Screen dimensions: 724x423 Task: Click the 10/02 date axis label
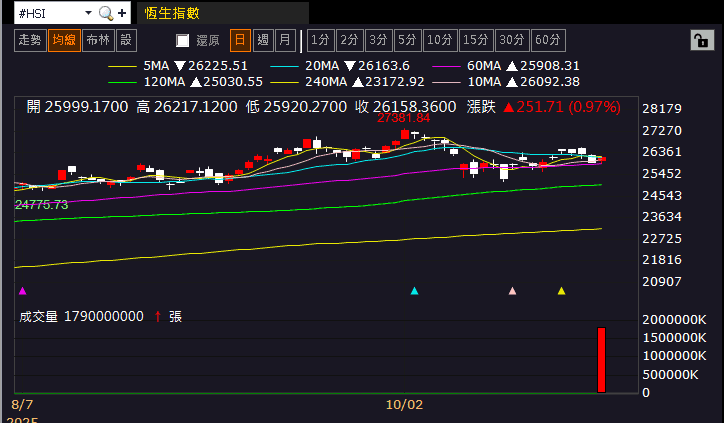(x=404, y=405)
